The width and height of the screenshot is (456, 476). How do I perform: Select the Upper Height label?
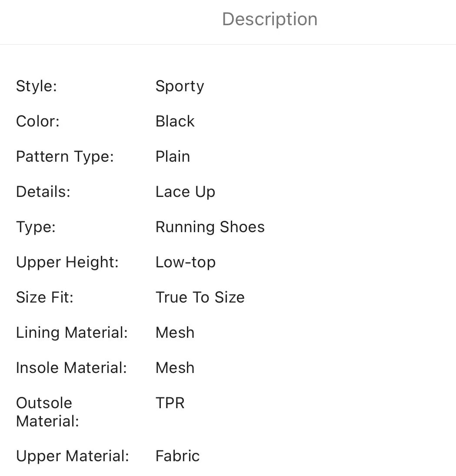tap(67, 262)
